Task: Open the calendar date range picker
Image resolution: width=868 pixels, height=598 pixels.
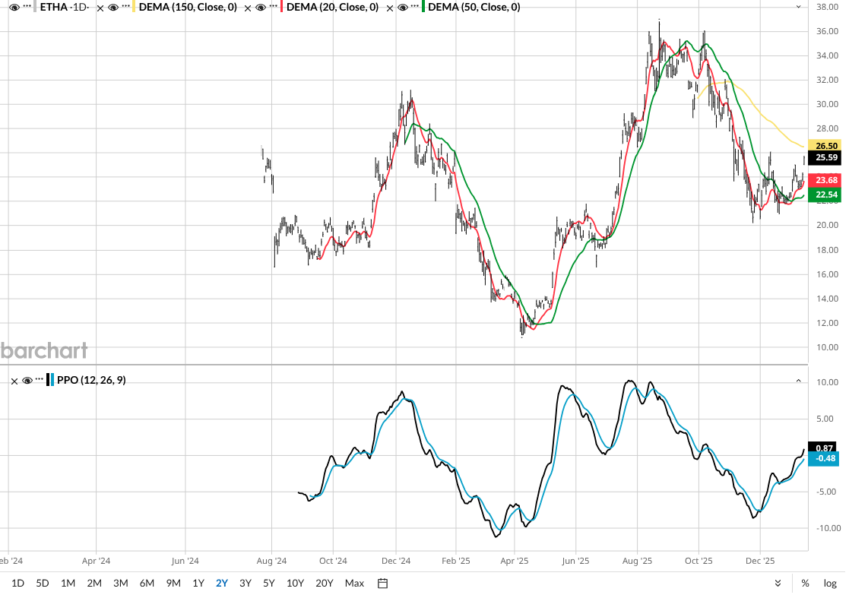Action: tap(383, 584)
